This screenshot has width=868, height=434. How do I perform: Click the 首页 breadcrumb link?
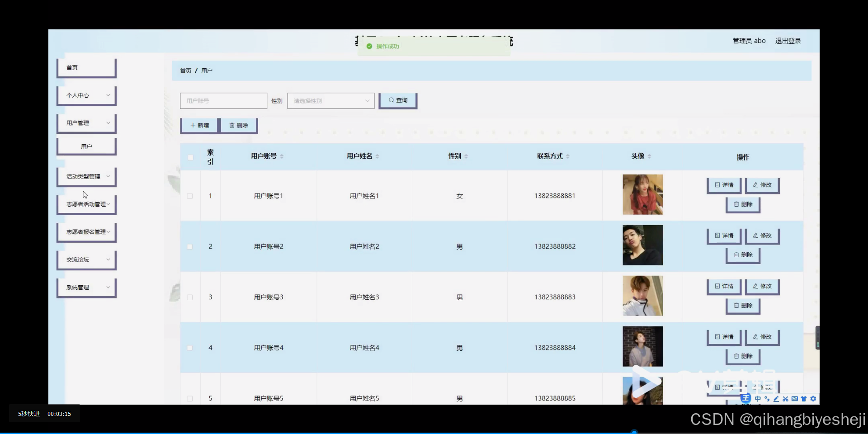point(185,71)
